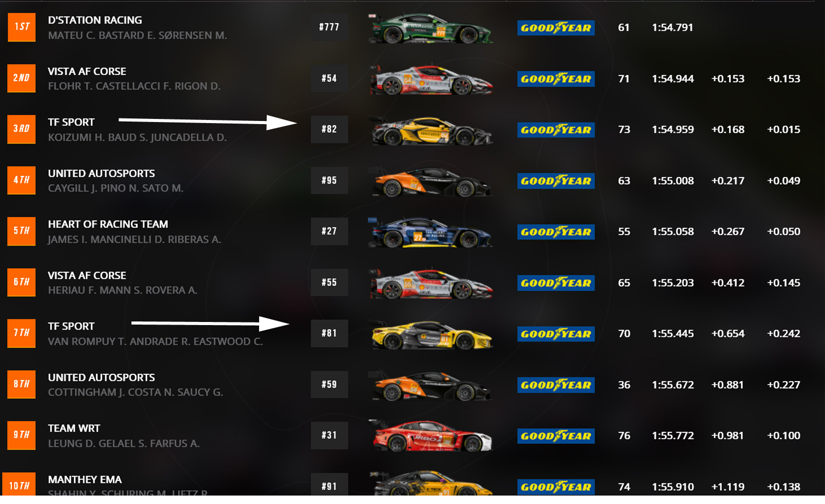Click the red Team WRT #31 car image
Viewport: 825px width, 504px height.
pos(431,436)
